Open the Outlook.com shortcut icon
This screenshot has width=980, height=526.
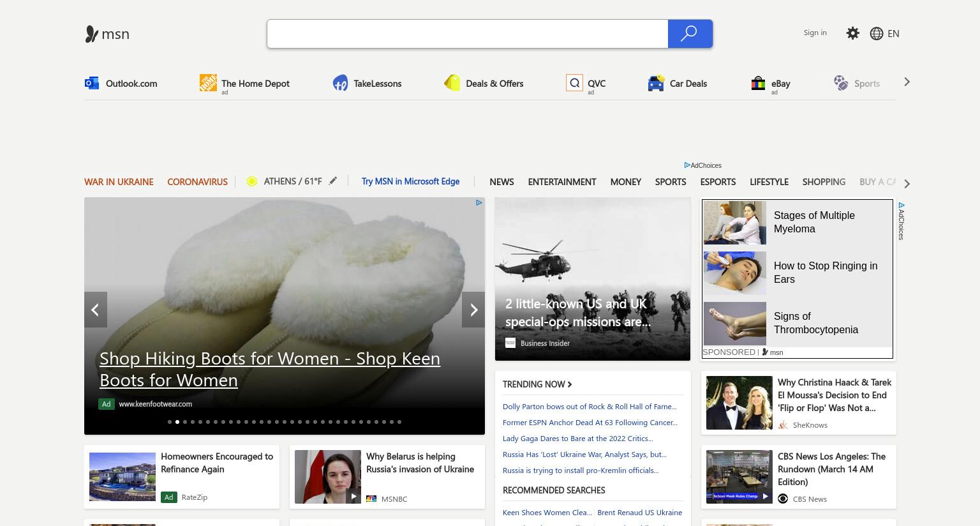click(92, 83)
